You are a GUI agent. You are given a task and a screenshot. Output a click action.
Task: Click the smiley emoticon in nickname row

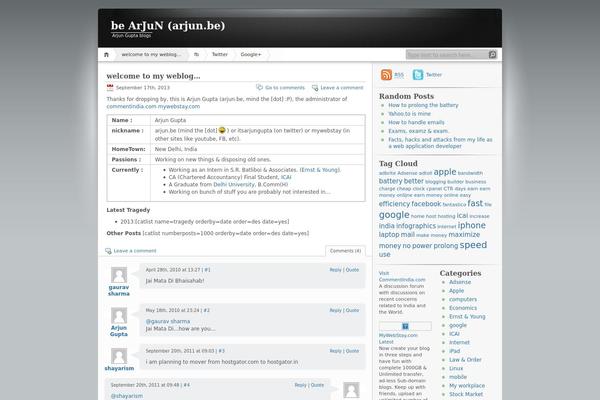[x=222, y=131]
